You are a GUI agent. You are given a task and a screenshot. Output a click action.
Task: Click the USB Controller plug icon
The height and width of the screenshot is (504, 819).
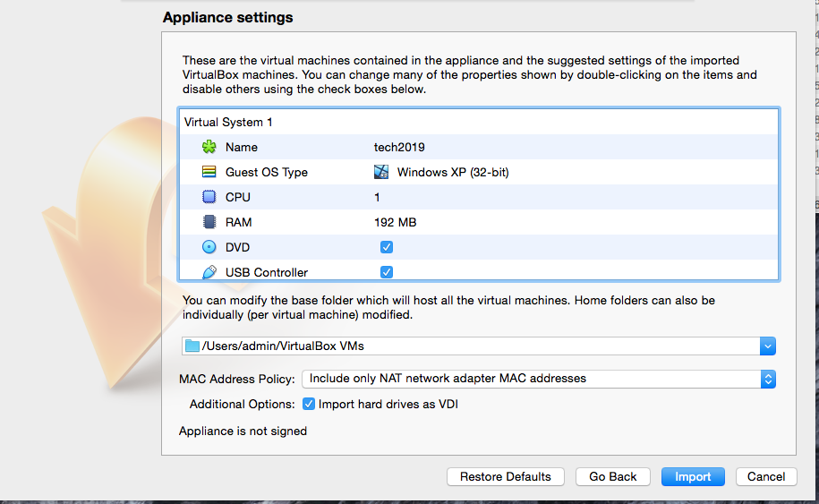(209, 272)
